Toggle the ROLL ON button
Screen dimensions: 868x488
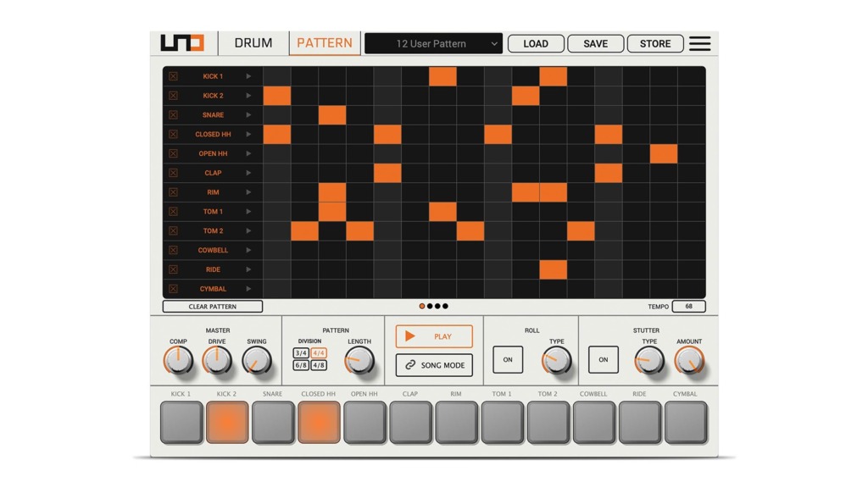pyautogui.click(x=508, y=359)
